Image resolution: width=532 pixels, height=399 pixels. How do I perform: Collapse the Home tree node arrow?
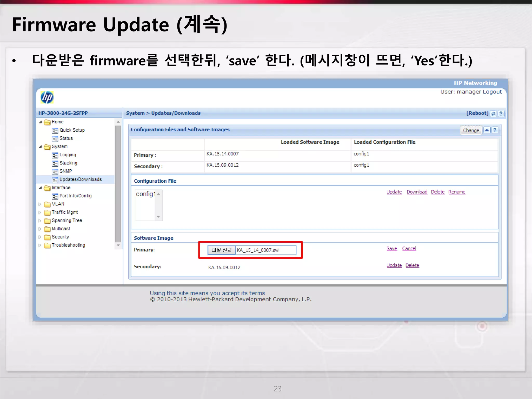(x=40, y=122)
